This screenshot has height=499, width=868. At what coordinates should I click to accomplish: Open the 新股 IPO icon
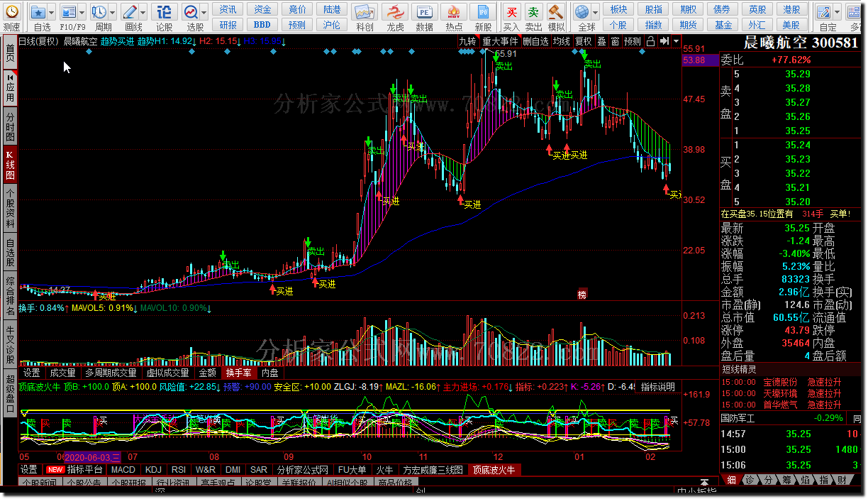coord(483,13)
